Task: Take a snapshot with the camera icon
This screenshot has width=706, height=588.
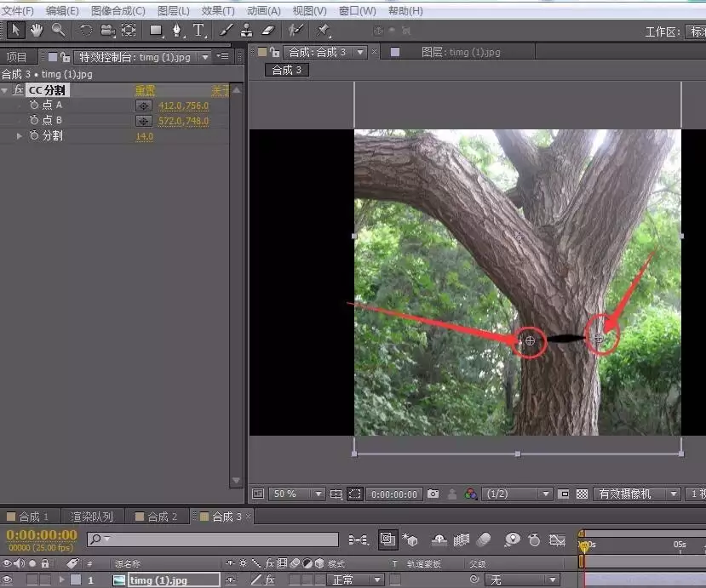Action: (433, 494)
